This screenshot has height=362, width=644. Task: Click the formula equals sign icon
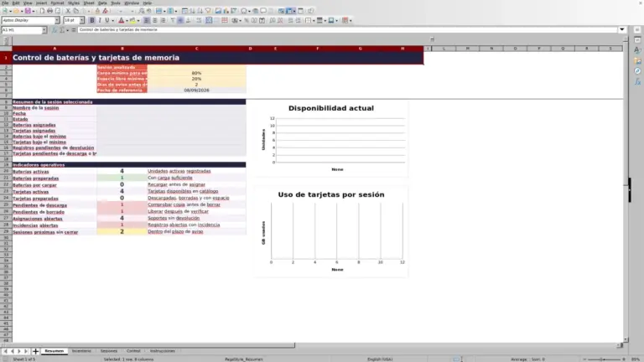click(74, 30)
